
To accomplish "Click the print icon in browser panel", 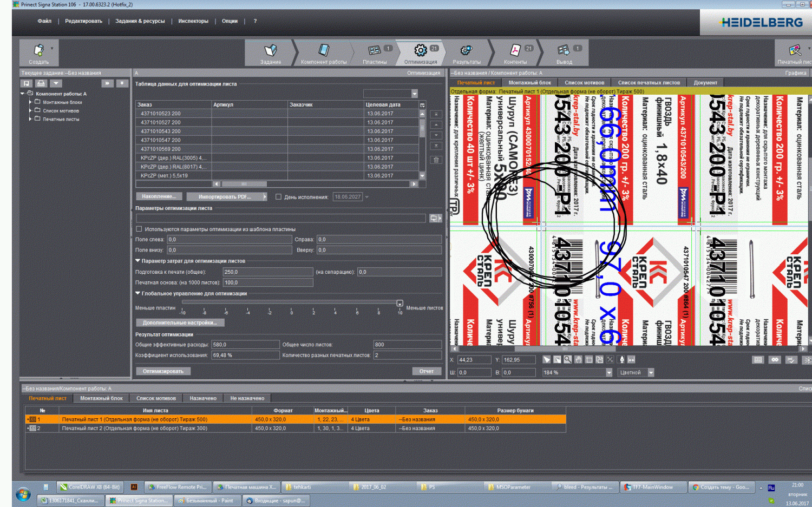I will (41, 83).
